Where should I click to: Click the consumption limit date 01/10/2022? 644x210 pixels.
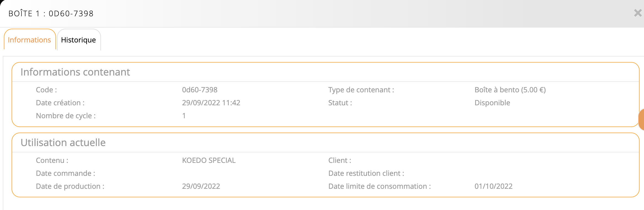pyautogui.click(x=493, y=186)
